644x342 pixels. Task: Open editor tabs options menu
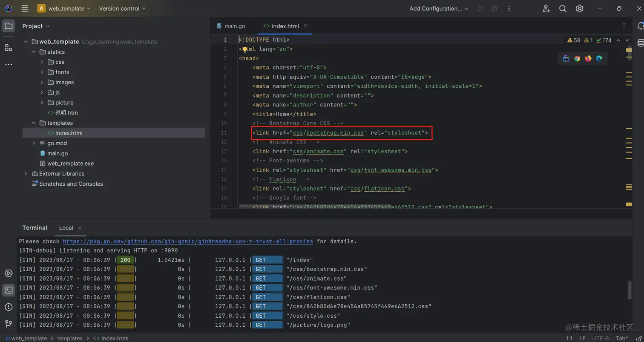point(624,26)
